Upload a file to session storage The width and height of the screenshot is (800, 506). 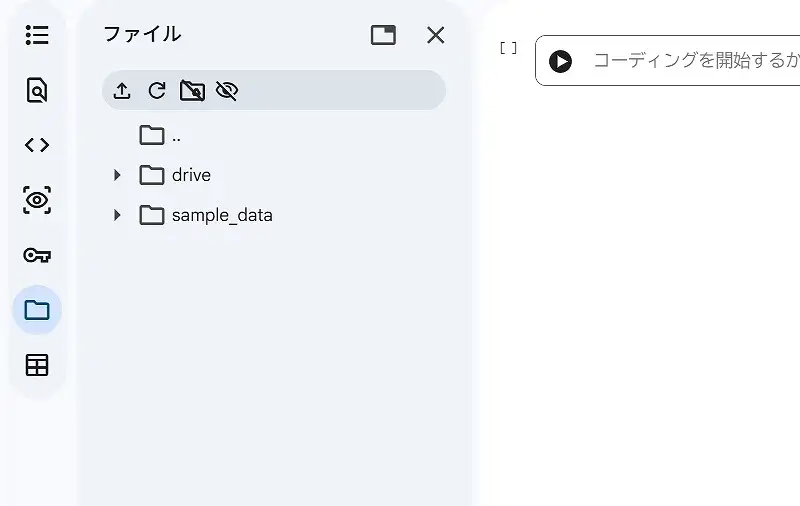point(122,91)
